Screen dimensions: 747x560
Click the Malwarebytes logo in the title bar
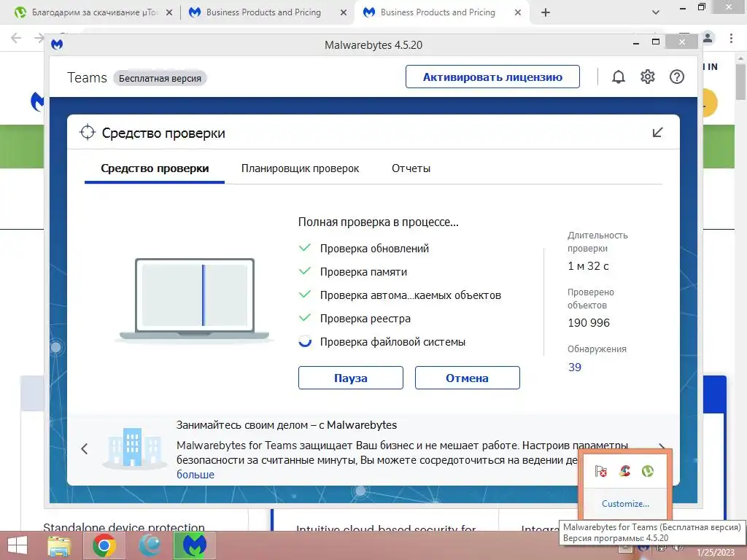point(57,44)
